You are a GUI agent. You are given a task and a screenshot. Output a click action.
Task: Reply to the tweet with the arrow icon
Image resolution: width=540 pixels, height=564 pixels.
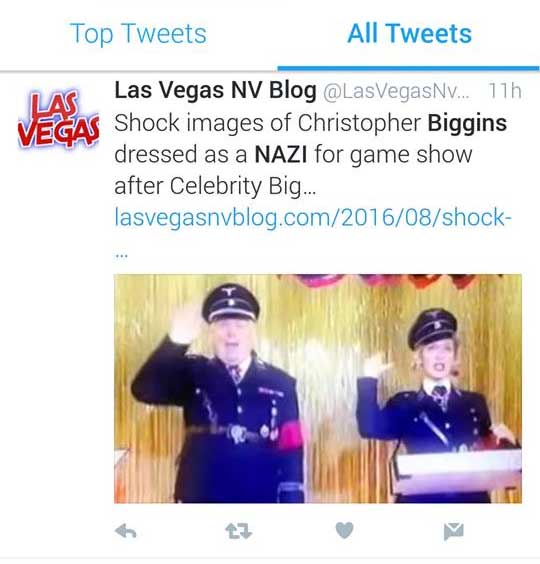tap(126, 531)
